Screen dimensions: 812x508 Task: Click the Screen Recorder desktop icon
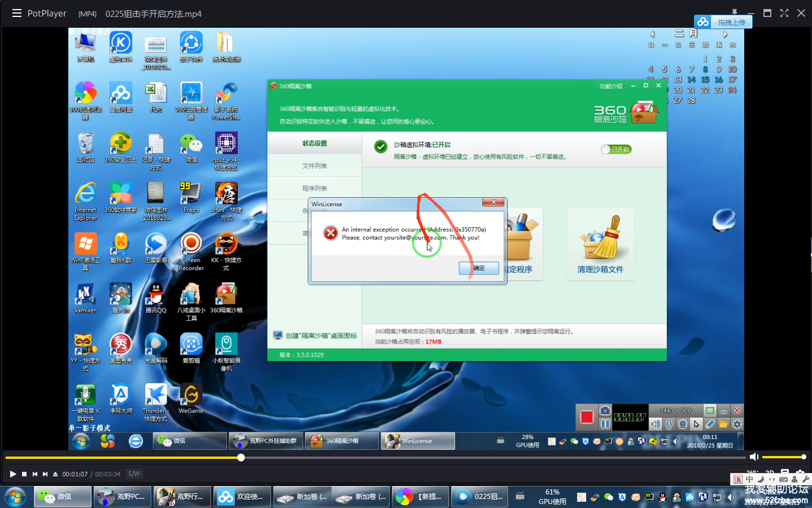pos(191,251)
